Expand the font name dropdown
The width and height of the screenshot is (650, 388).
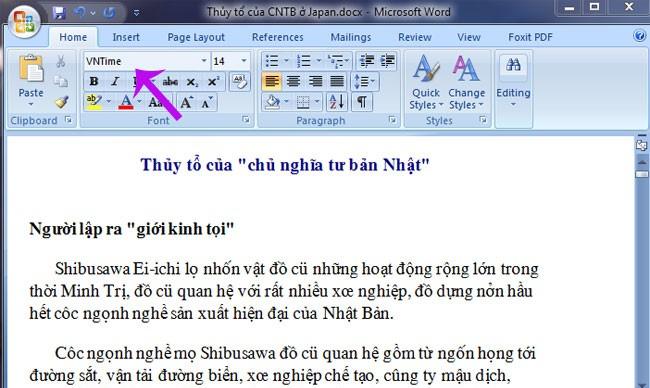click(x=204, y=61)
